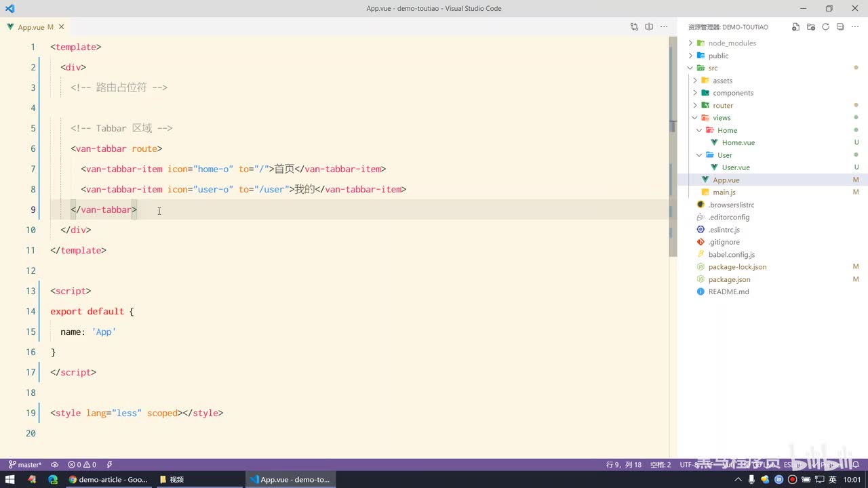Expand the node_modules folder

coord(691,43)
